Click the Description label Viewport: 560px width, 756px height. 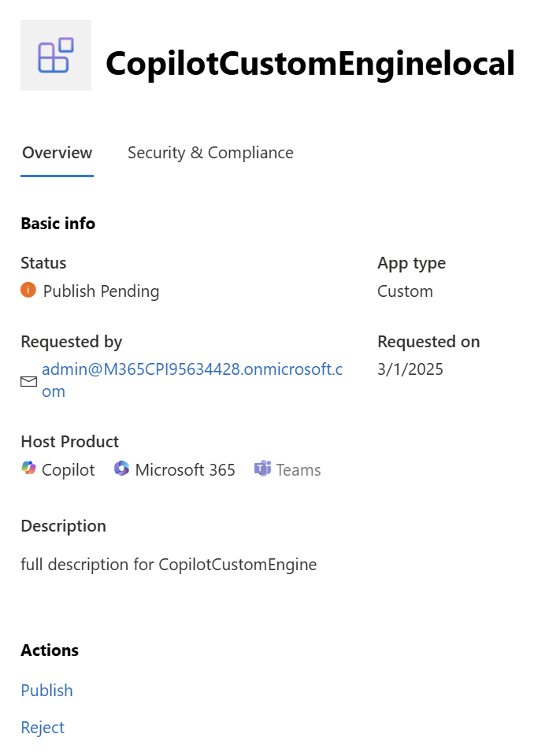[63, 526]
